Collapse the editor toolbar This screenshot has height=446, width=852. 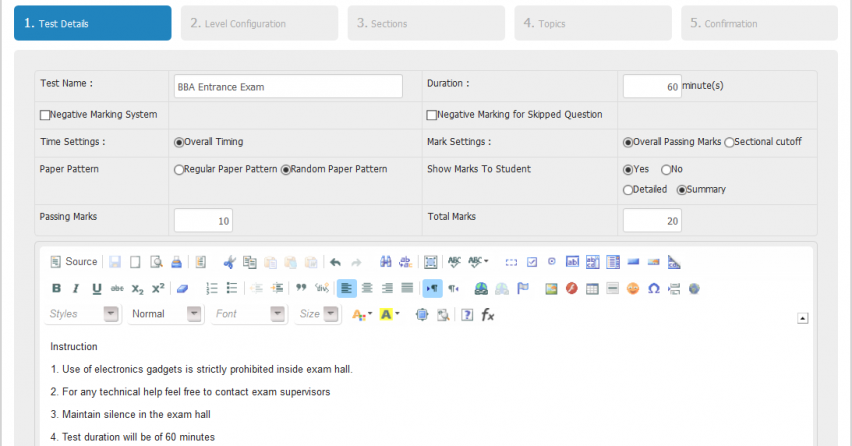point(803,318)
